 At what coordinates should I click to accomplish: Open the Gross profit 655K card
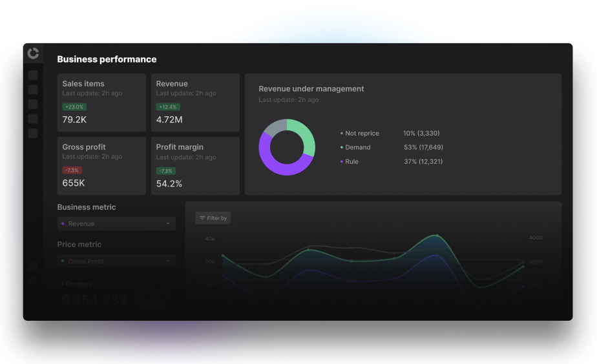[101, 166]
